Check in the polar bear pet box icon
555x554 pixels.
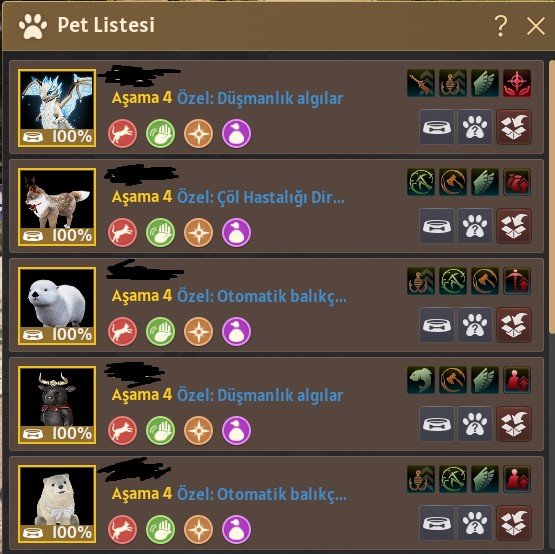pyautogui.click(x=514, y=325)
